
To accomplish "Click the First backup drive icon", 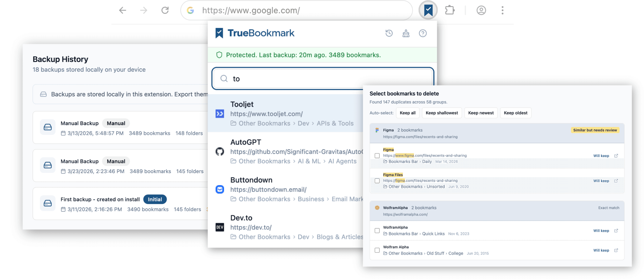I will click(48, 203).
